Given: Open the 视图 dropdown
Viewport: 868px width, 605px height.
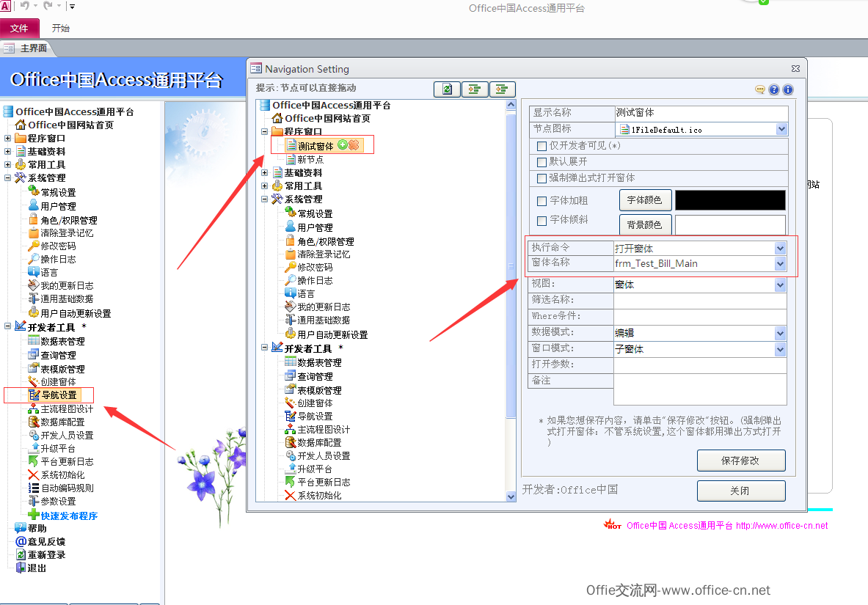Looking at the screenshot, I should click(x=780, y=285).
